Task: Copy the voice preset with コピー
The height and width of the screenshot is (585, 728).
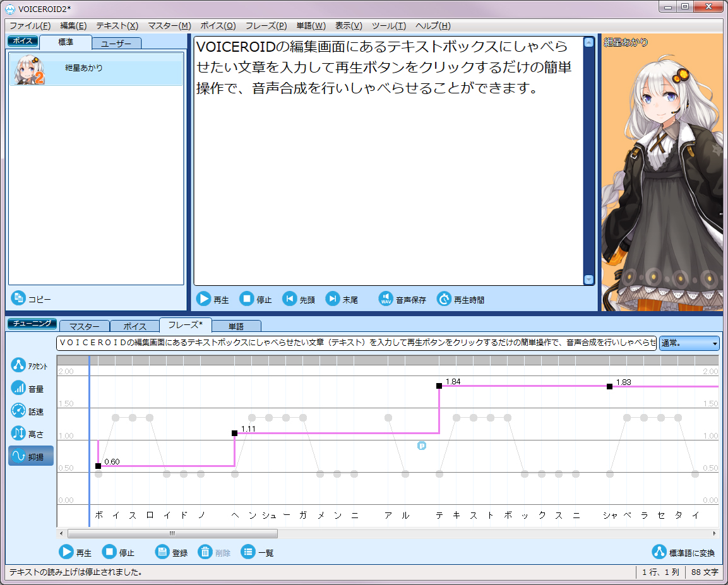Action: pos(31,298)
